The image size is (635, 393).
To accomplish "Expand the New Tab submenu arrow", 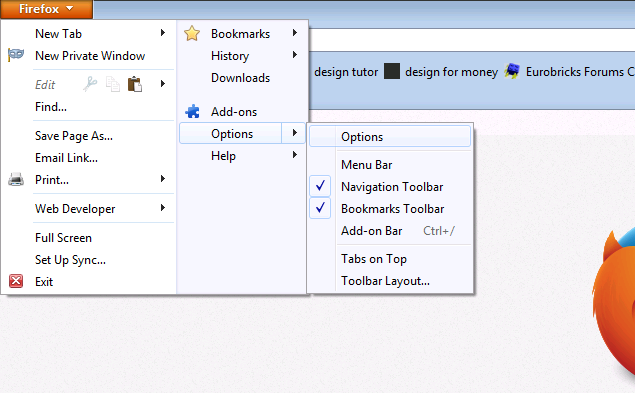I will coord(163,32).
